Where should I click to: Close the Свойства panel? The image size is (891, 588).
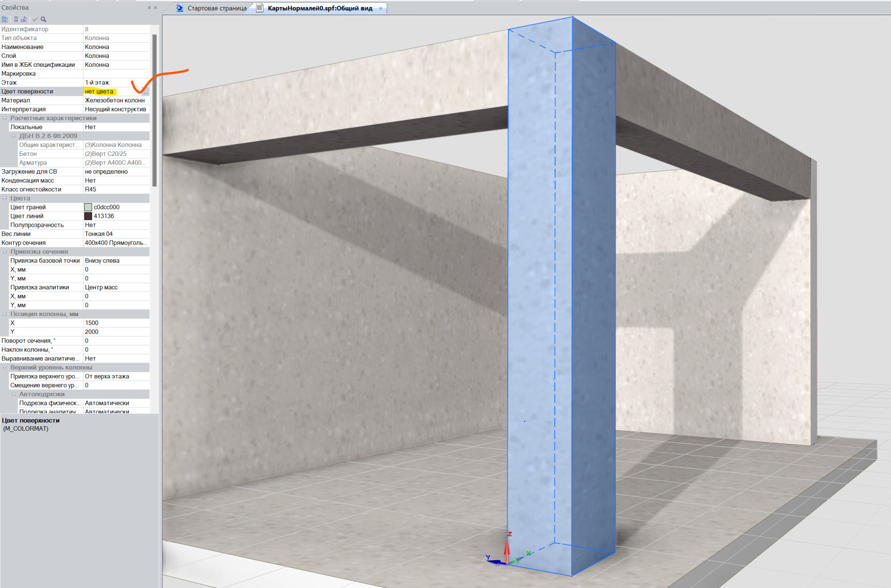[155, 8]
